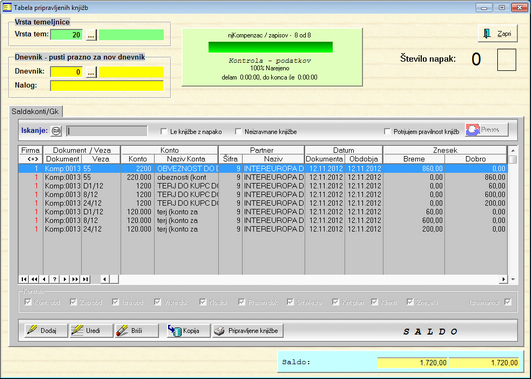Click the yellow Nalog input field

point(107,85)
